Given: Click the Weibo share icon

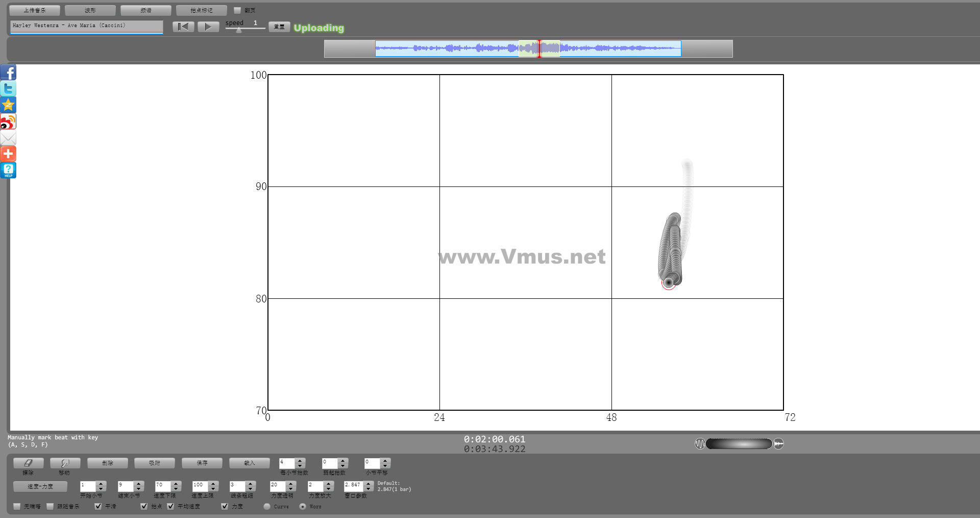Looking at the screenshot, I should click(x=8, y=122).
